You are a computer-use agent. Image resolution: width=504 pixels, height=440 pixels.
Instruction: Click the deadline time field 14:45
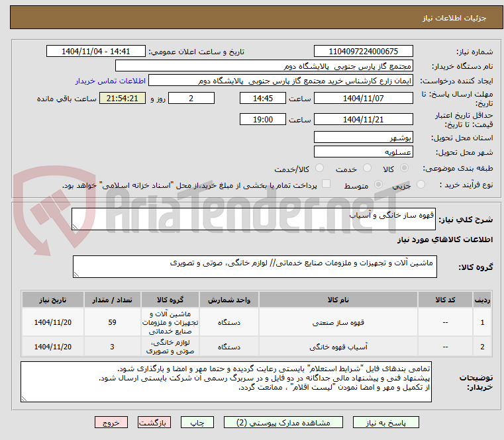point(263,99)
